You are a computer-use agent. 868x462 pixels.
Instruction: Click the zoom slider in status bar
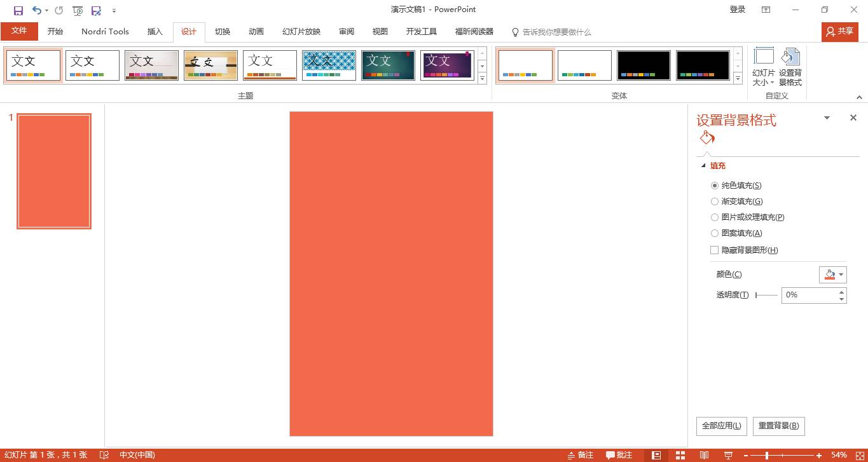pos(768,455)
